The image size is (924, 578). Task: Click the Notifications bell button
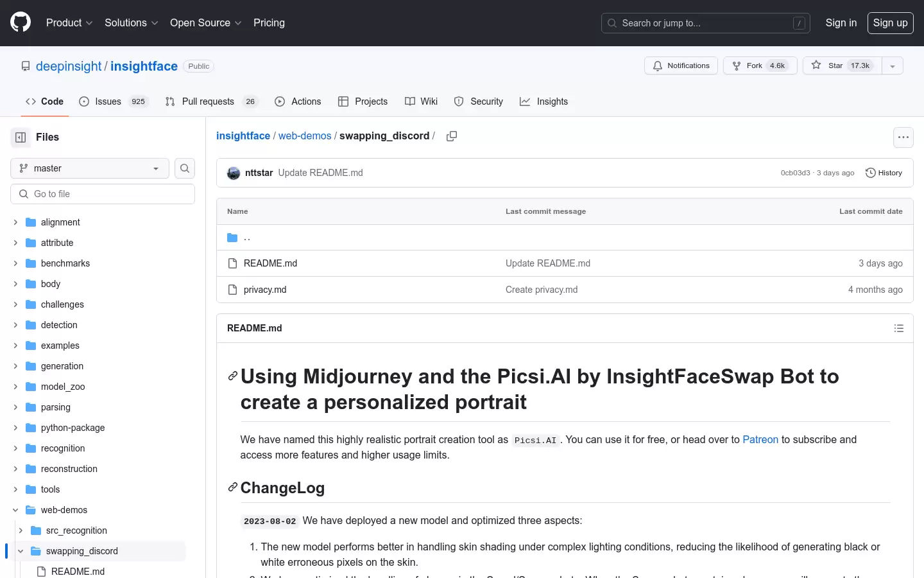pyautogui.click(x=681, y=66)
